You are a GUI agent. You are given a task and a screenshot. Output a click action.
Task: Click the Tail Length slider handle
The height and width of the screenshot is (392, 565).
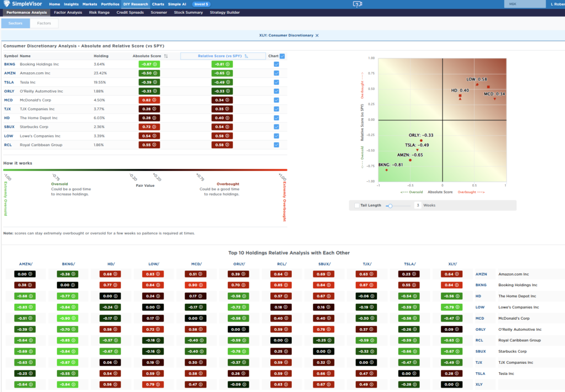390,205
